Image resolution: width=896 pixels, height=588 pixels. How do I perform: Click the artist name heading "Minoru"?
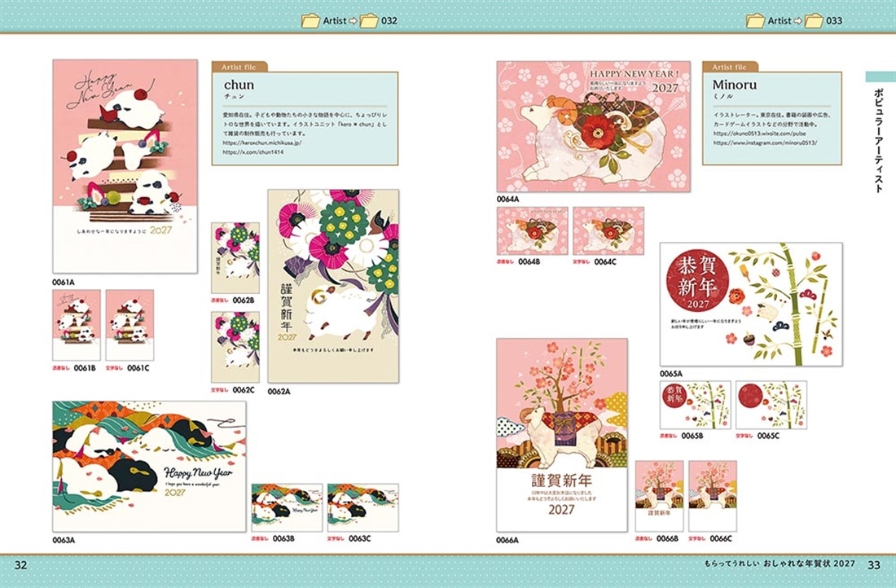[734, 85]
